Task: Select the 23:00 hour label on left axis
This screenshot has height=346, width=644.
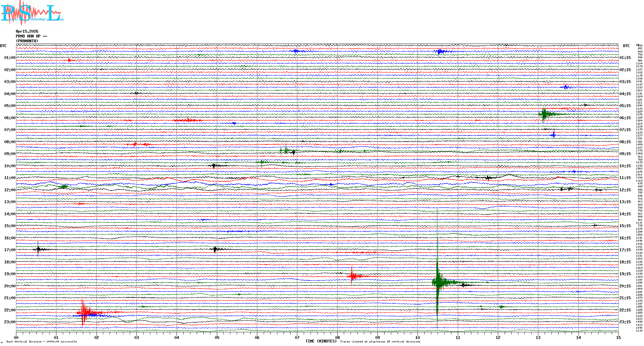Action: [x=10, y=322]
